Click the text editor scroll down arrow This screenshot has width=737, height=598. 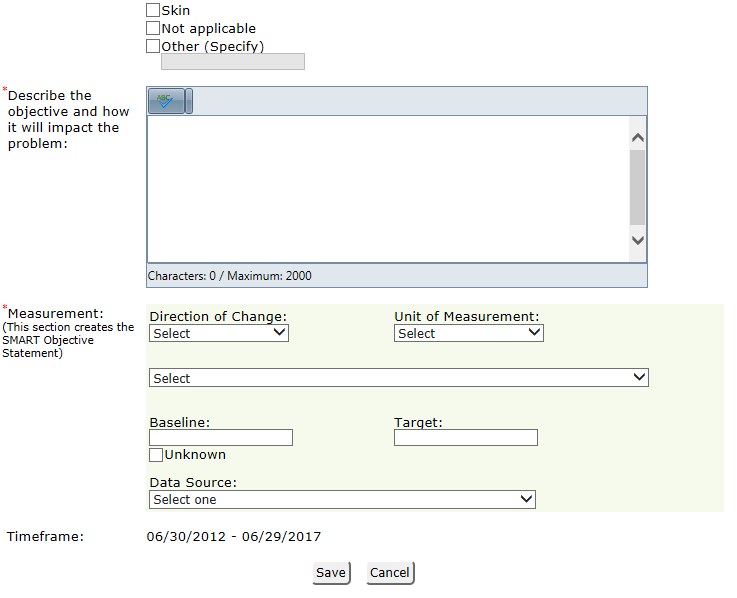(637, 240)
